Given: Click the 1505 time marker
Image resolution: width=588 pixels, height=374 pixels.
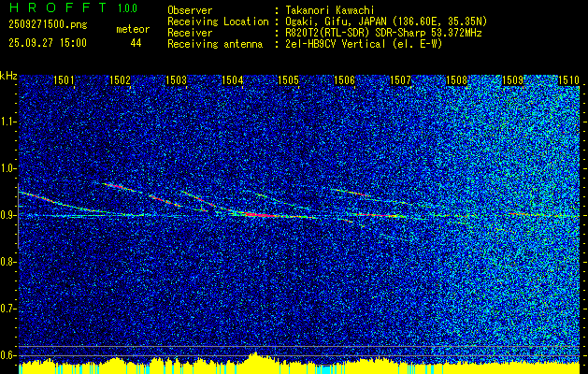Looking at the screenshot, I should coord(288,79).
